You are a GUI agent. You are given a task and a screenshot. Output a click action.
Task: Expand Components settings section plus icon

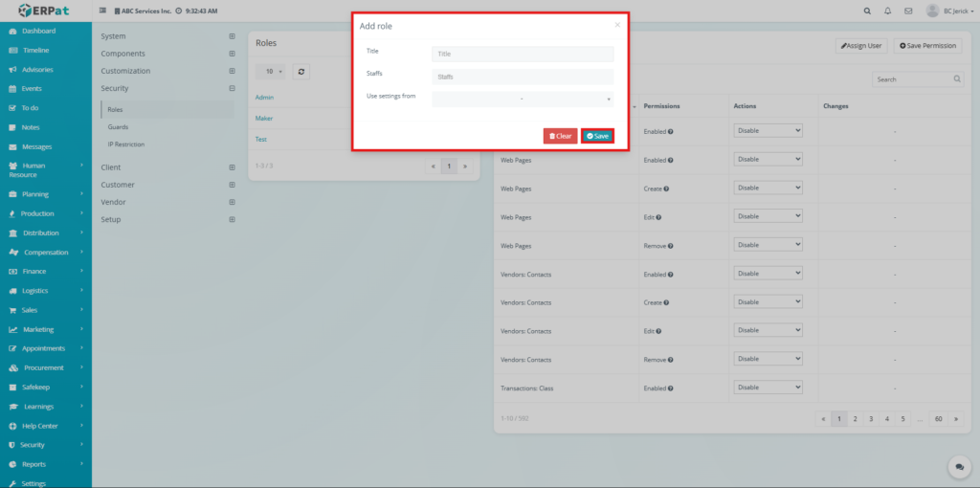coord(232,54)
